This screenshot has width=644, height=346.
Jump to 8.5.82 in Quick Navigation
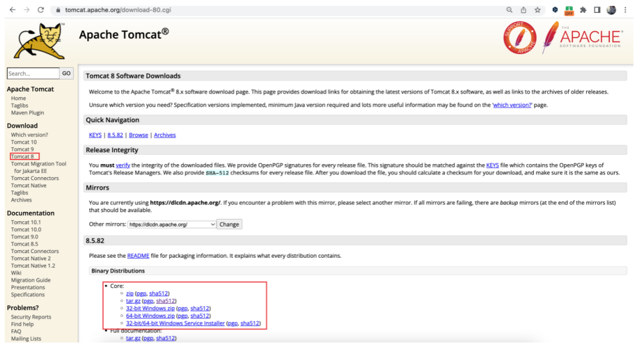click(x=115, y=135)
